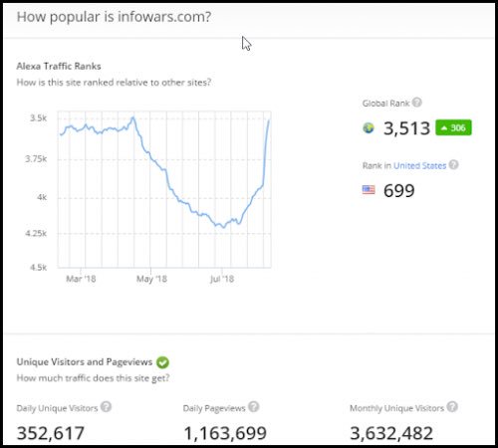Click the monthly visitors value 3,632,482
This screenshot has height=448, width=498.
(x=391, y=433)
